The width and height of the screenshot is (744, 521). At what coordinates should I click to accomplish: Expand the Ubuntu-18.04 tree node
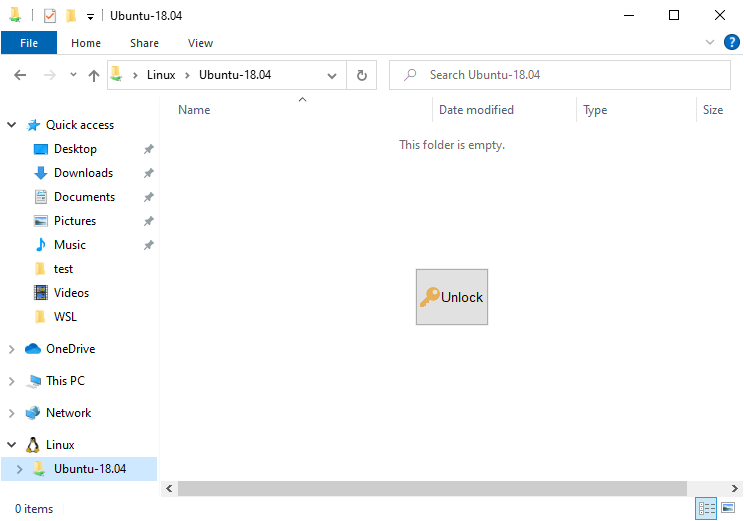[19, 469]
